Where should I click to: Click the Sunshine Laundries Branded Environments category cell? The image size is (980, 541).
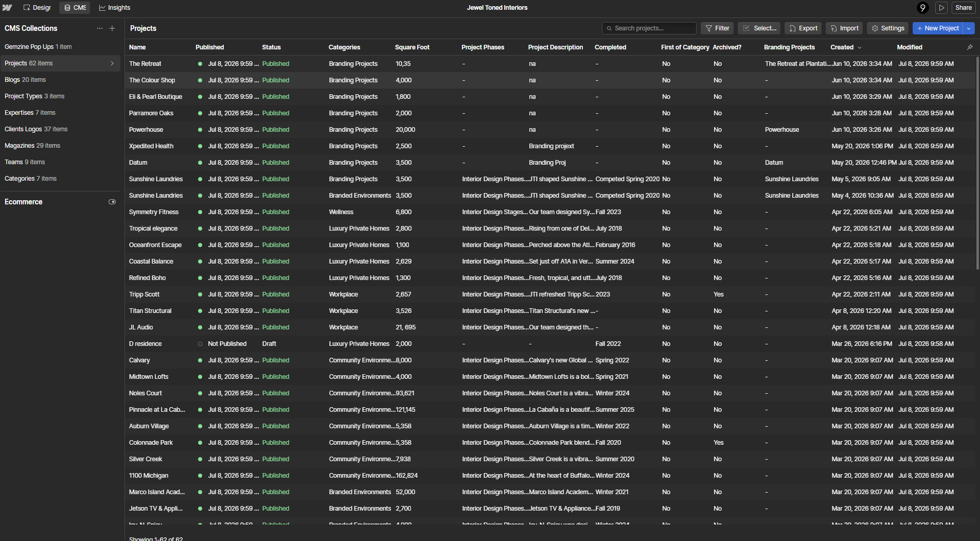click(360, 196)
